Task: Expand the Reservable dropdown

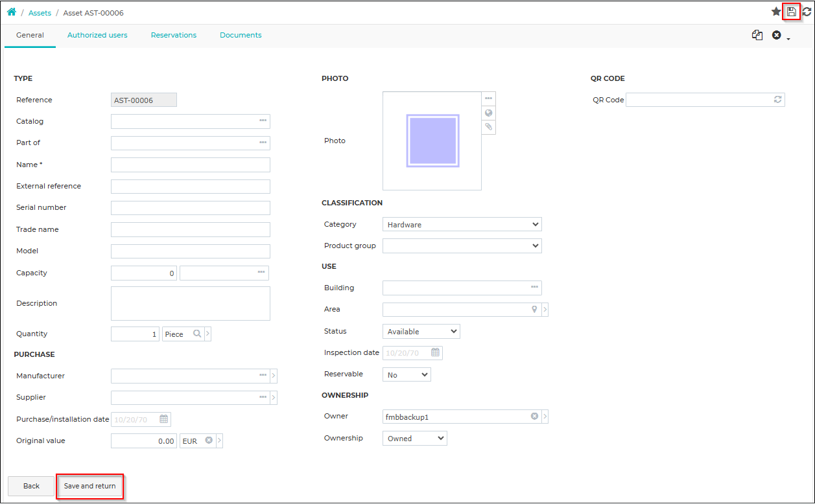Action: point(407,375)
